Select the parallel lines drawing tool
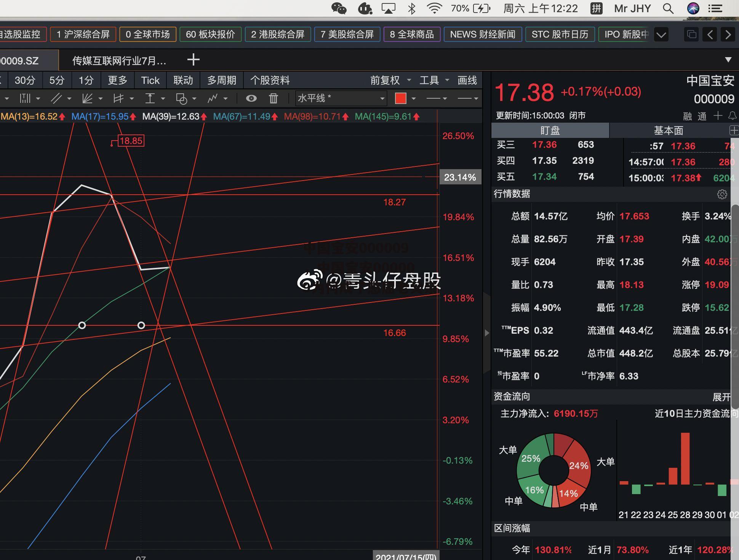The image size is (739, 560). (x=56, y=99)
